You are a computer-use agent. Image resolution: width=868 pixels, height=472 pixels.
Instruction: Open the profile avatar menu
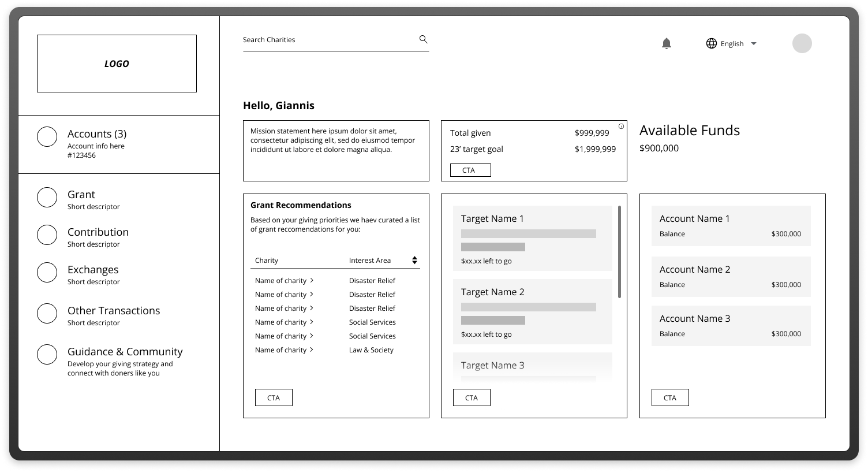pyautogui.click(x=802, y=43)
